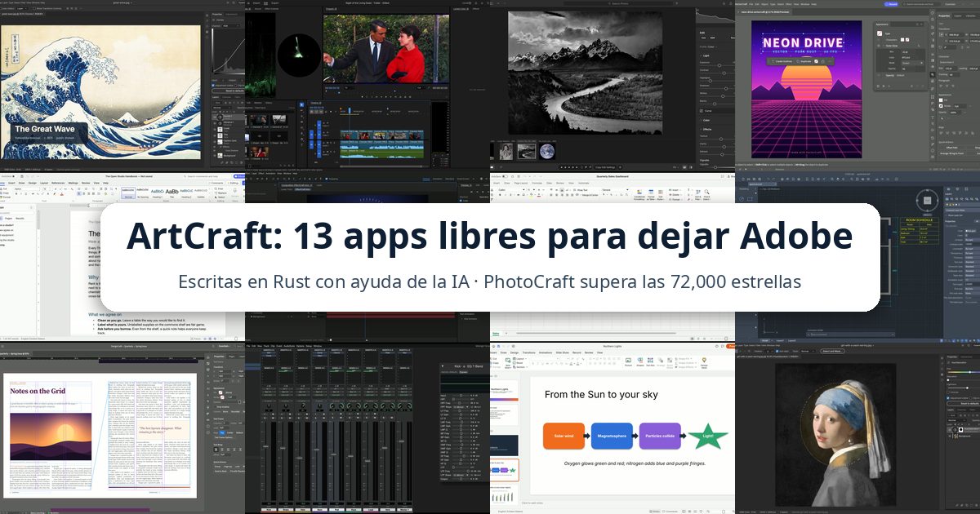Switch to the Export tab in the video editor

[275, 3]
